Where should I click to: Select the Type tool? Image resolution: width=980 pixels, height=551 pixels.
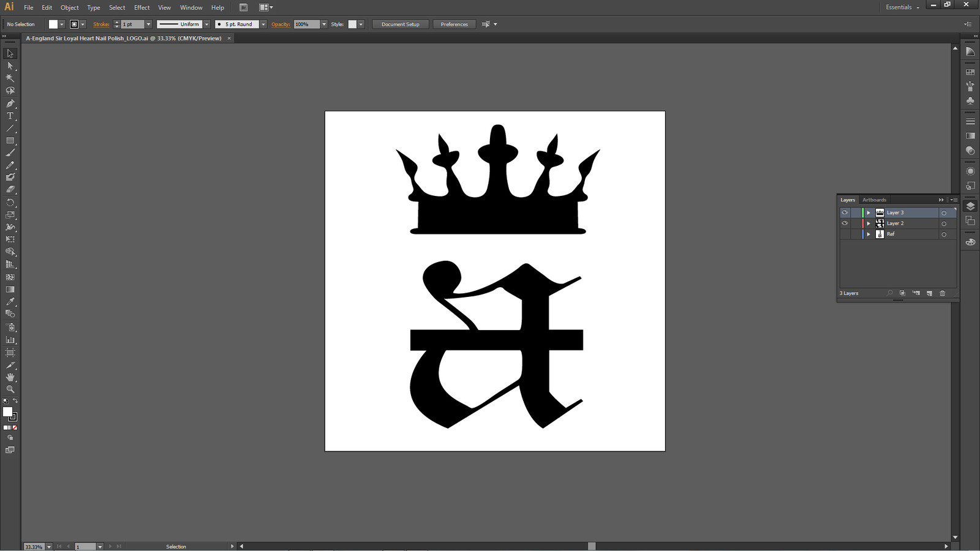(x=10, y=116)
